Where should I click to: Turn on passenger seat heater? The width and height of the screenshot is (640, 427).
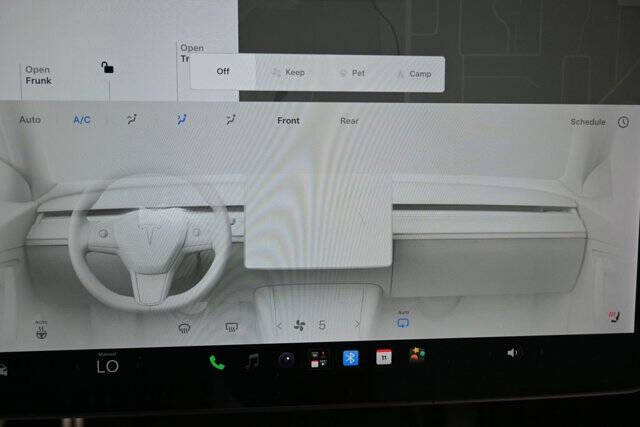click(x=613, y=317)
